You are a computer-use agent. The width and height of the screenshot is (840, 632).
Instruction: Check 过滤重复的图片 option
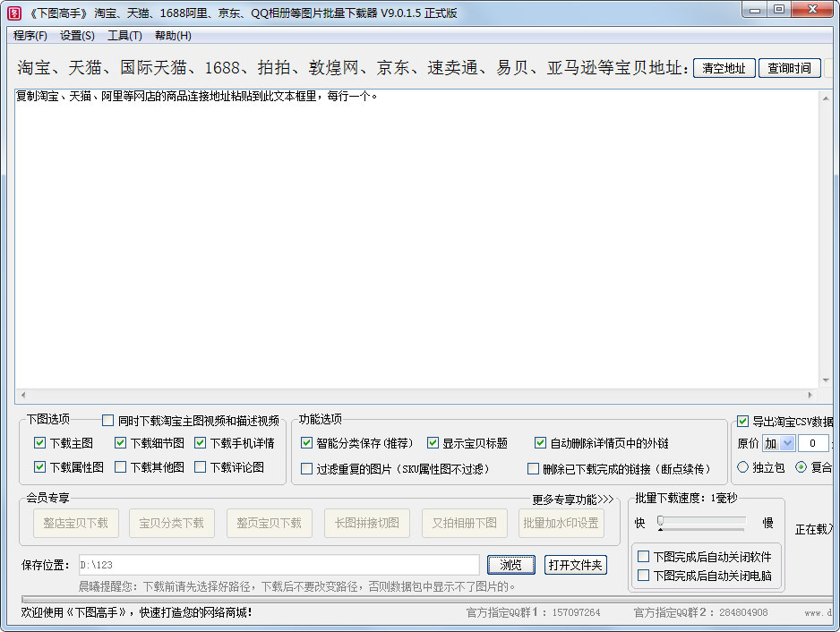[x=307, y=469]
